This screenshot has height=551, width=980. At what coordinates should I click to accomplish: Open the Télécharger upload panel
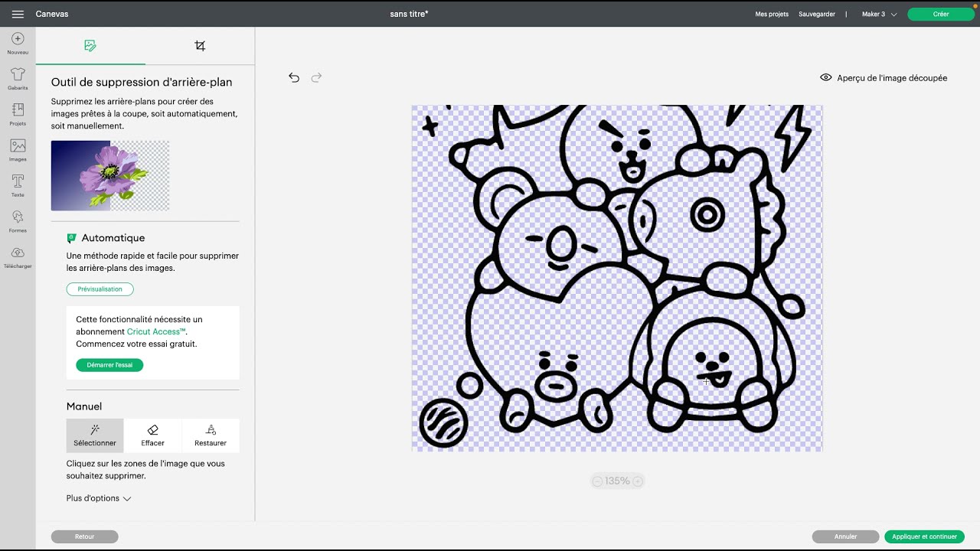tap(18, 257)
